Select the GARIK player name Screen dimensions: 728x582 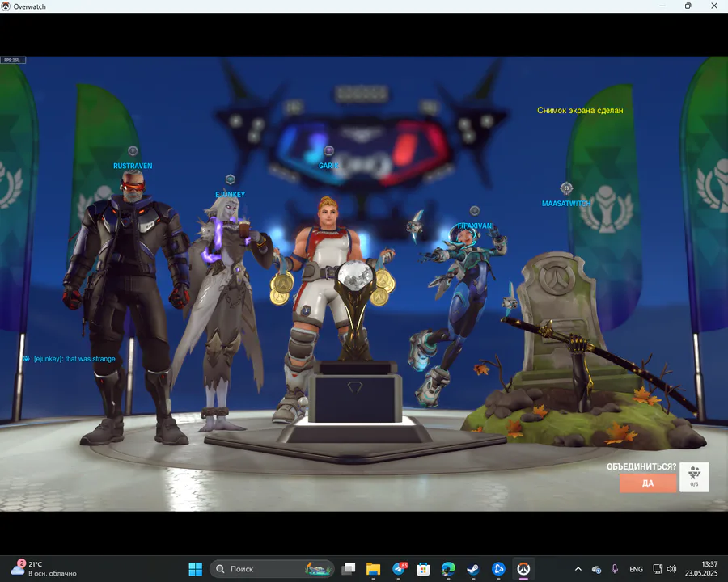pos(328,165)
